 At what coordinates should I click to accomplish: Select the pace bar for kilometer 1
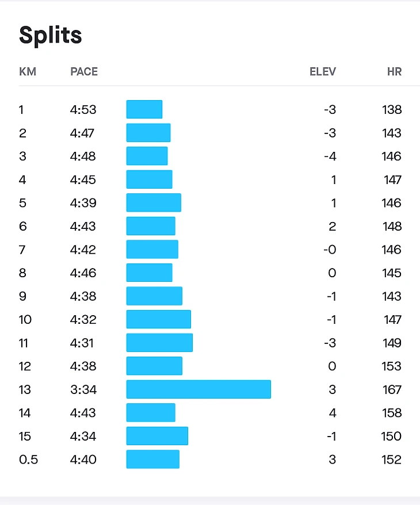(144, 109)
